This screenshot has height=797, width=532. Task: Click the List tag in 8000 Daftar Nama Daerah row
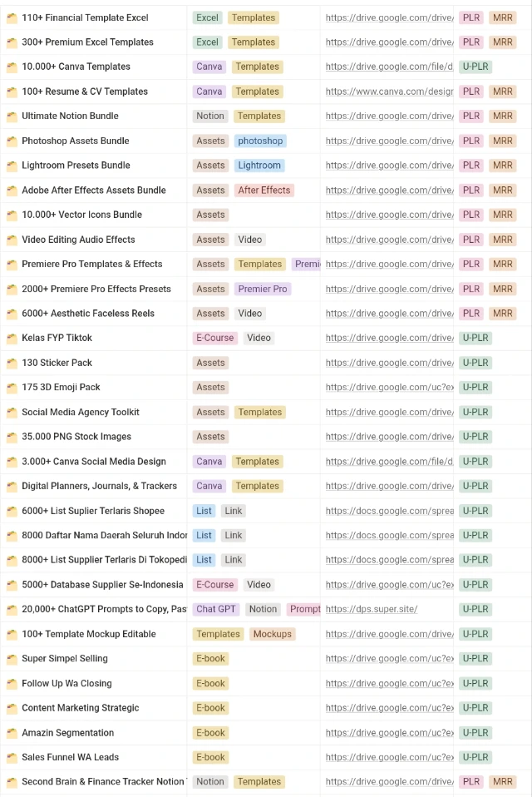coord(204,535)
